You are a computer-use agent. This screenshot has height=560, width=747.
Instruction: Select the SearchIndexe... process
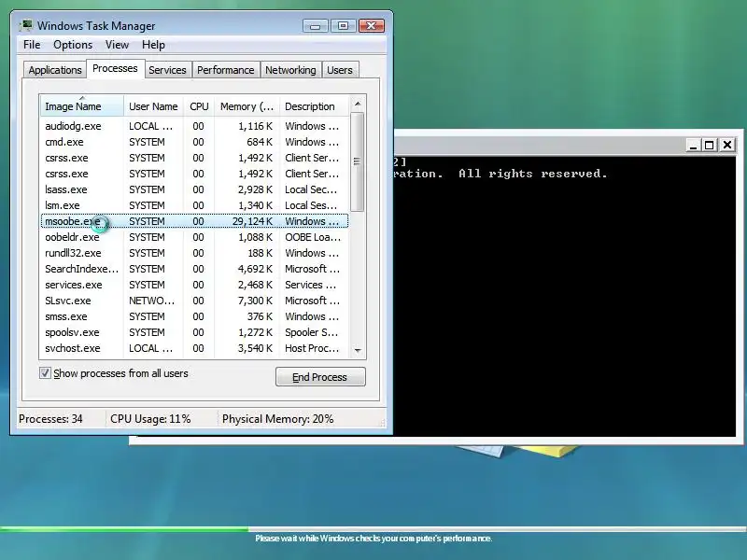(194, 269)
